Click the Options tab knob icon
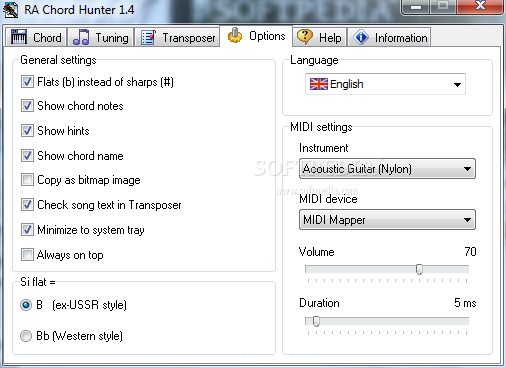Screen dimensions: 506x368 235,35
